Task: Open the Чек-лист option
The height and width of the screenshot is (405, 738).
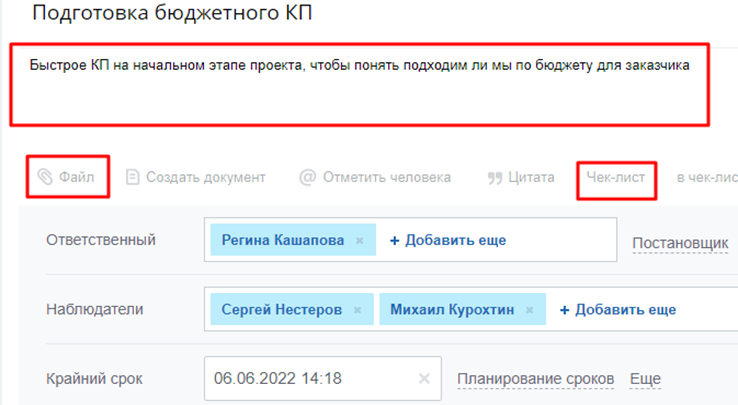Action: 616,177
